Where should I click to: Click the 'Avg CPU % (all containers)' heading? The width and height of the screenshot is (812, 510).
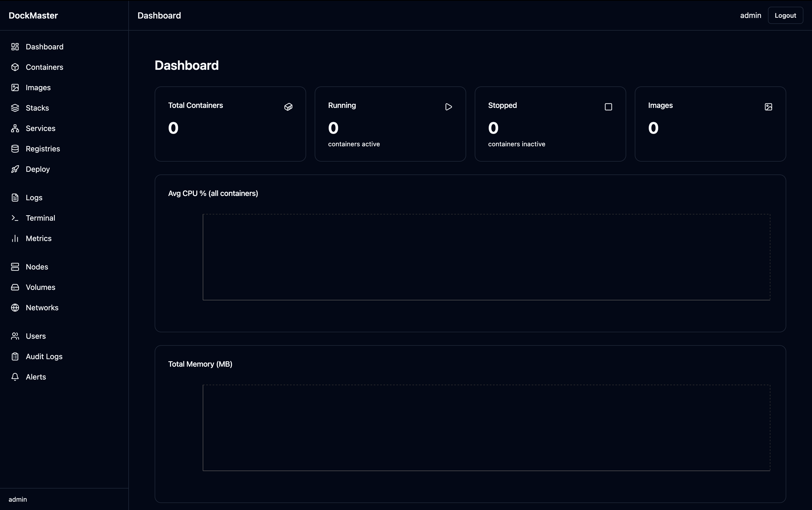point(213,194)
